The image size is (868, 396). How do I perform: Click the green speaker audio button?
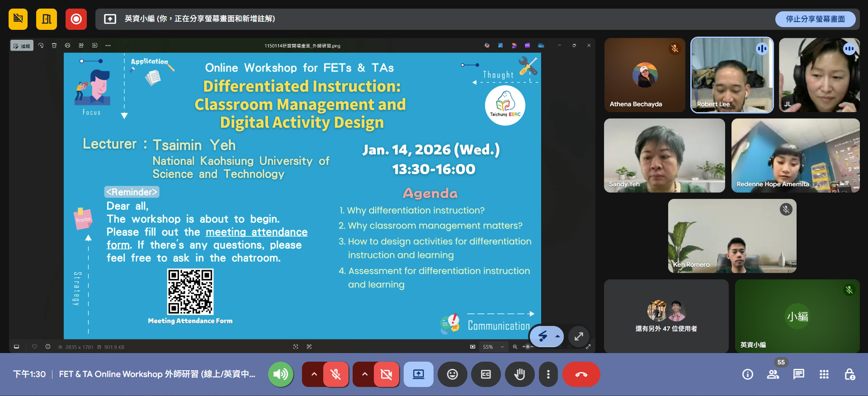[x=281, y=374]
